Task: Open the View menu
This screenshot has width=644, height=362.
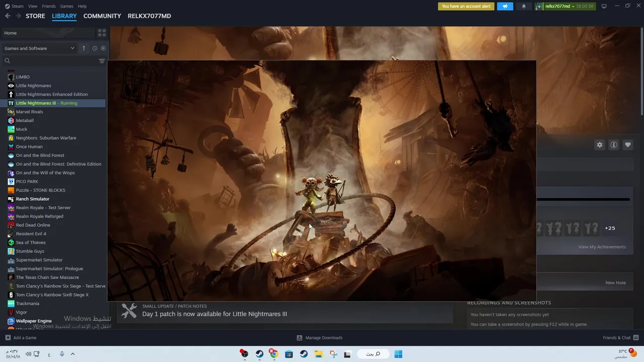Action: 33,6
